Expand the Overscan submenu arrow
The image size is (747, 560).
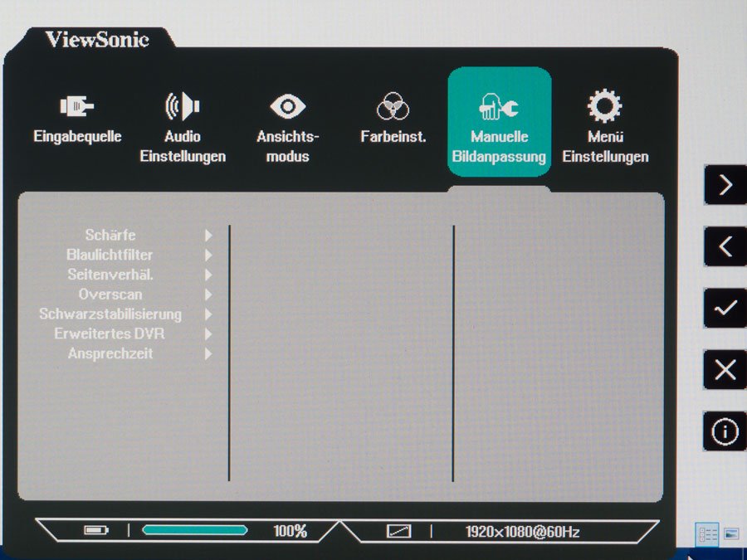pos(208,295)
